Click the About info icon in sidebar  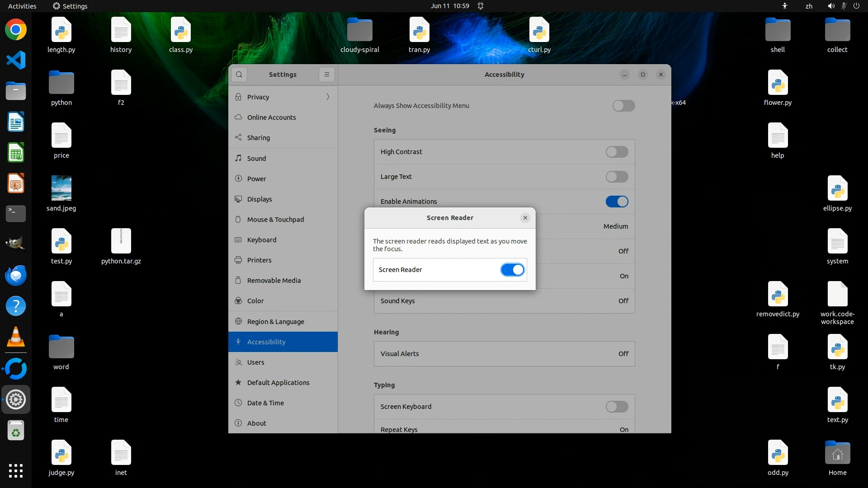pos(238,423)
